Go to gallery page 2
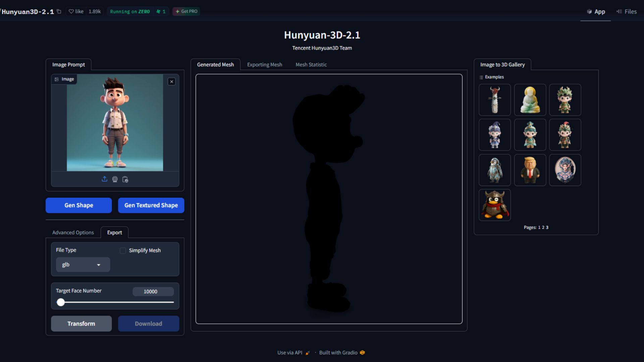The image size is (644, 362). [x=543, y=228]
